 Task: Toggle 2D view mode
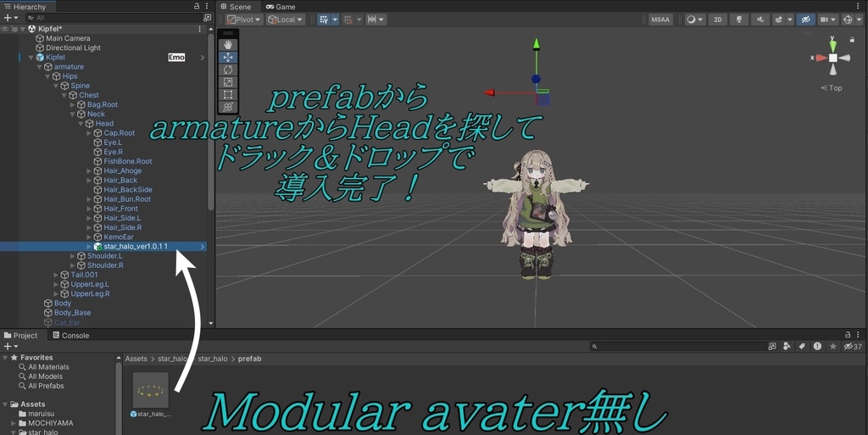click(x=718, y=20)
